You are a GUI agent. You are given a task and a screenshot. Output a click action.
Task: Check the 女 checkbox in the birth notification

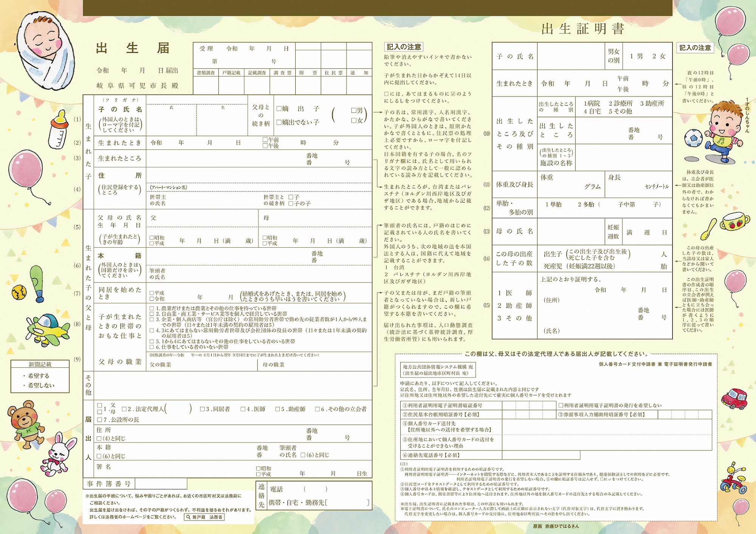click(x=354, y=120)
